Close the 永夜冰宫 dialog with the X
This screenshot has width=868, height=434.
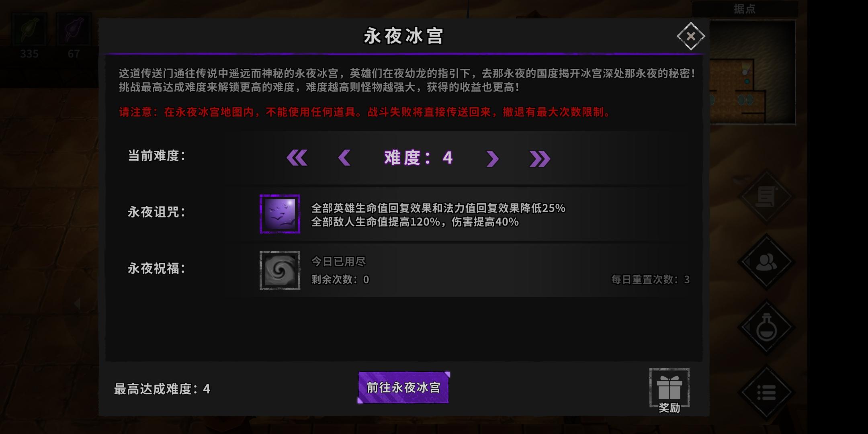(691, 36)
